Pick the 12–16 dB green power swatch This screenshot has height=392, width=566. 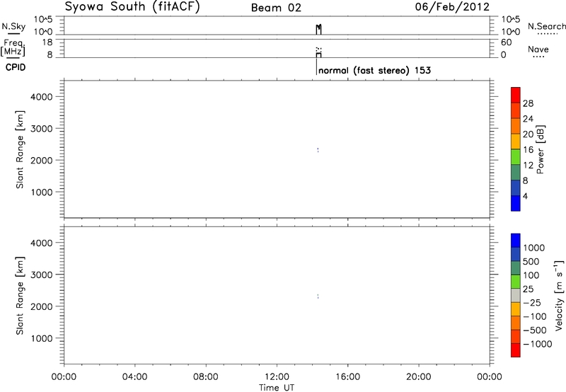coord(516,157)
